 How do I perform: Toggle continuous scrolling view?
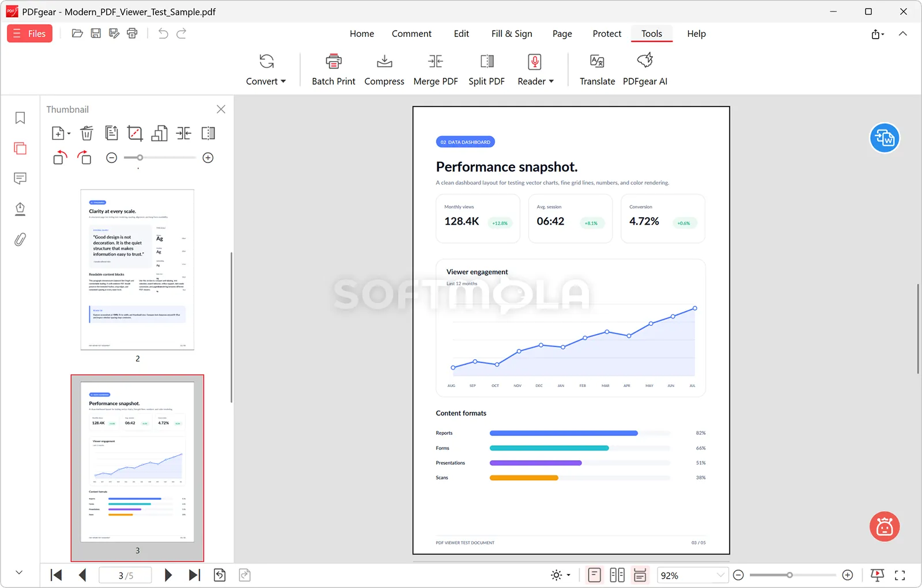[640, 575]
